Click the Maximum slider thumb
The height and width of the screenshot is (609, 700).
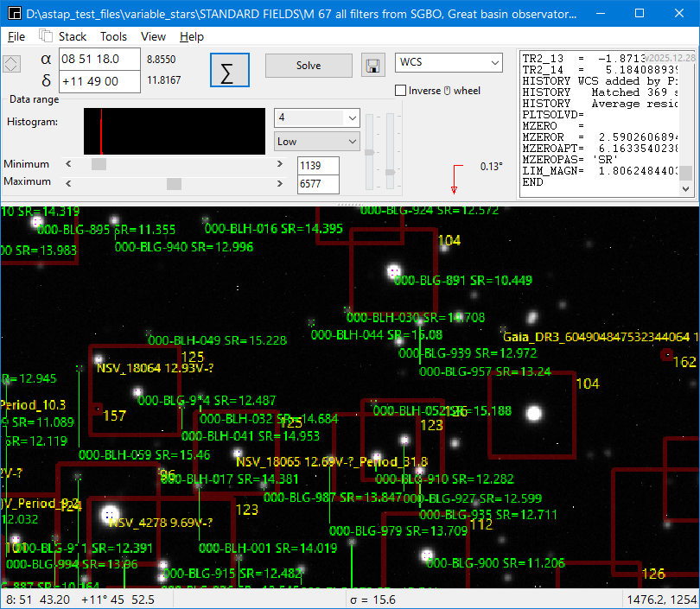(x=174, y=183)
